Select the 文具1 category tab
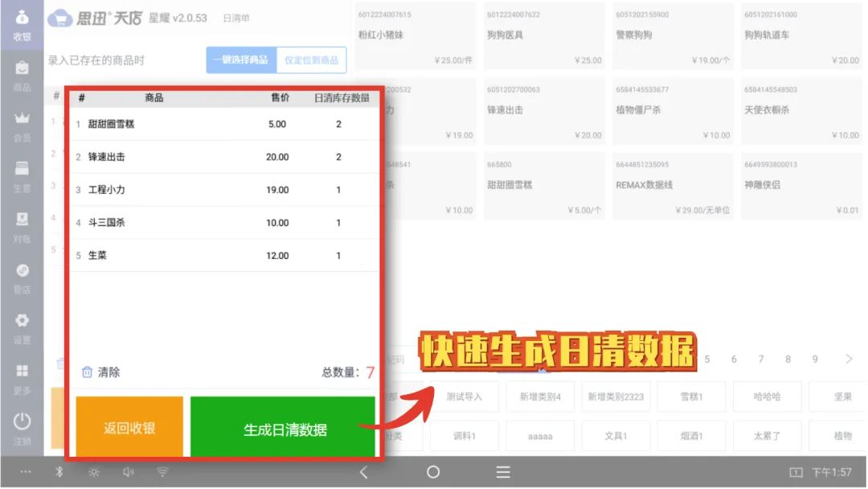Image resolution: width=868 pixels, height=489 pixels. (x=616, y=436)
